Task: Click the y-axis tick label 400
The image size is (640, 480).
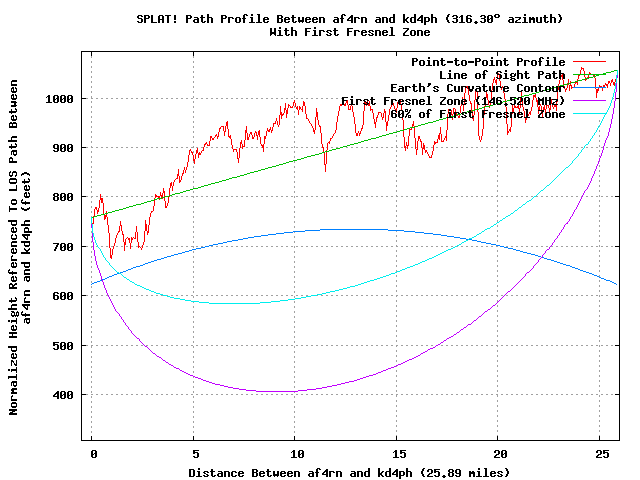Action: 63,395
